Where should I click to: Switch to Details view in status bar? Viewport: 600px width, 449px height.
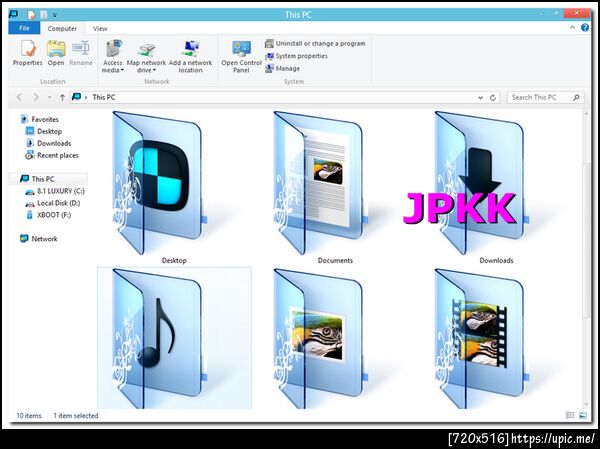click(x=570, y=415)
